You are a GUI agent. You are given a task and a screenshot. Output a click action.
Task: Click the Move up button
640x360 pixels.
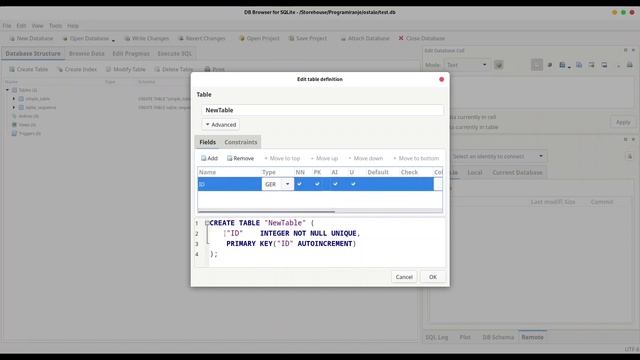(x=324, y=158)
